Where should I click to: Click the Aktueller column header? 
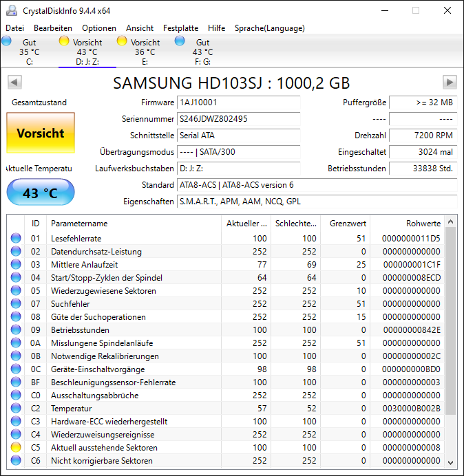pyautogui.click(x=246, y=224)
